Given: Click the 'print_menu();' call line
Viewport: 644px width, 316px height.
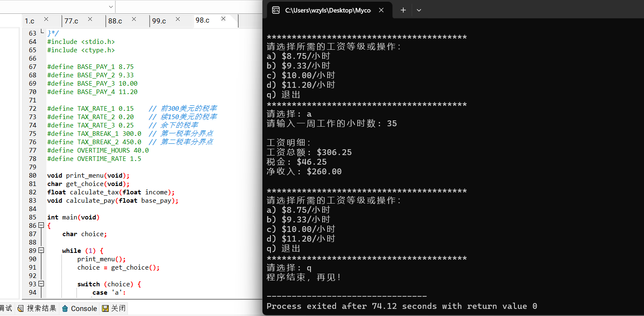Looking at the screenshot, I should click(x=102, y=259).
